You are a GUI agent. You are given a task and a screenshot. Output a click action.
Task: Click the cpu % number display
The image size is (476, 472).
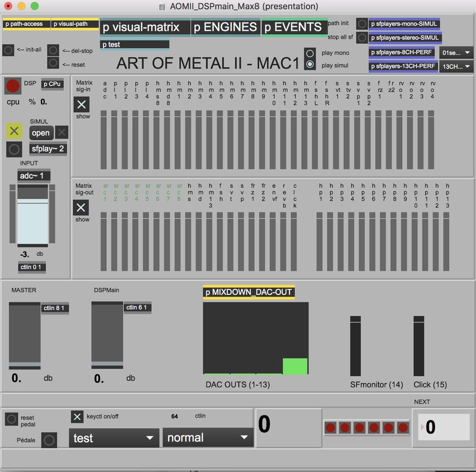point(44,102)
